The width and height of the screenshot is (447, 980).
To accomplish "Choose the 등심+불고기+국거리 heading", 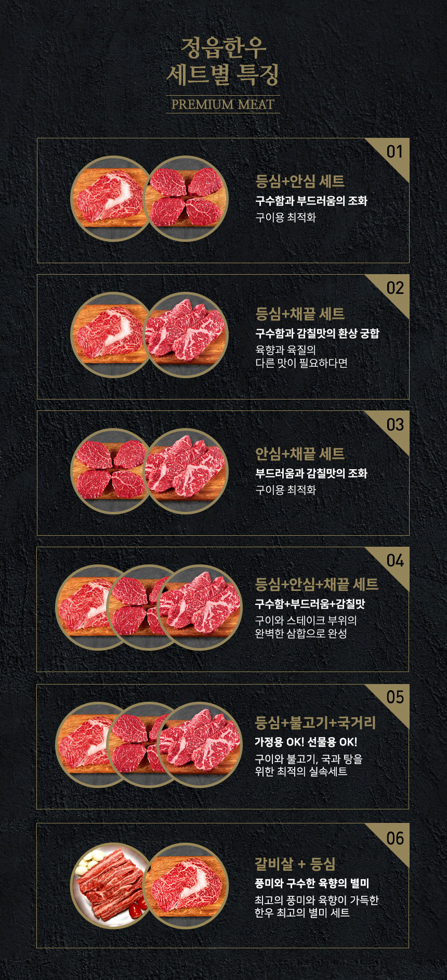I will pos(315,723).
